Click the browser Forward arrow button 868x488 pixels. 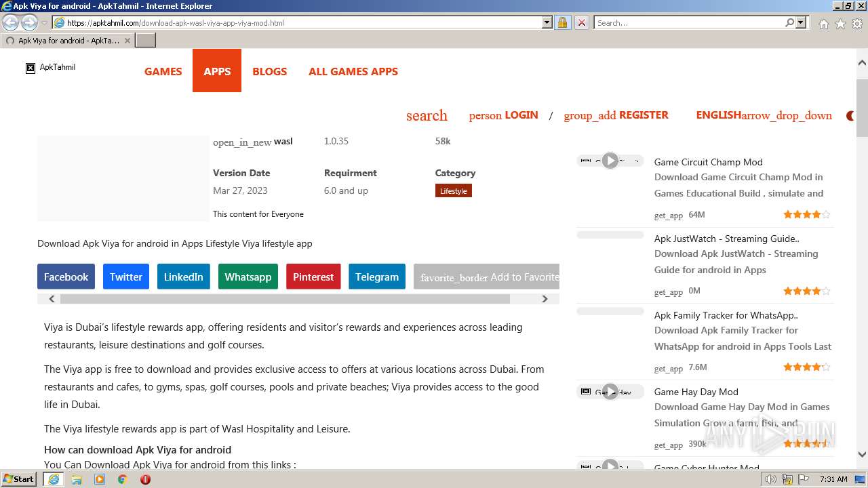[29, 22]
